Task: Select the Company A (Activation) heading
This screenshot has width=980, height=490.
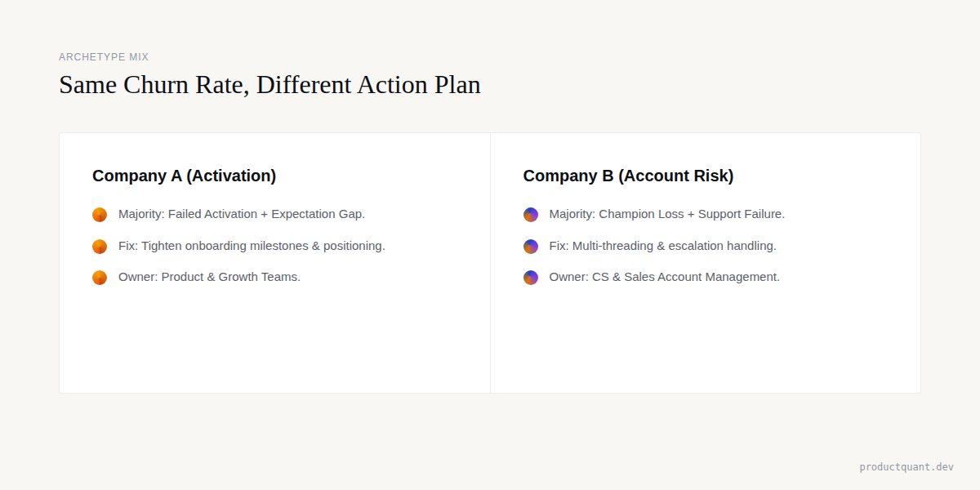Action: pos(184,176)
